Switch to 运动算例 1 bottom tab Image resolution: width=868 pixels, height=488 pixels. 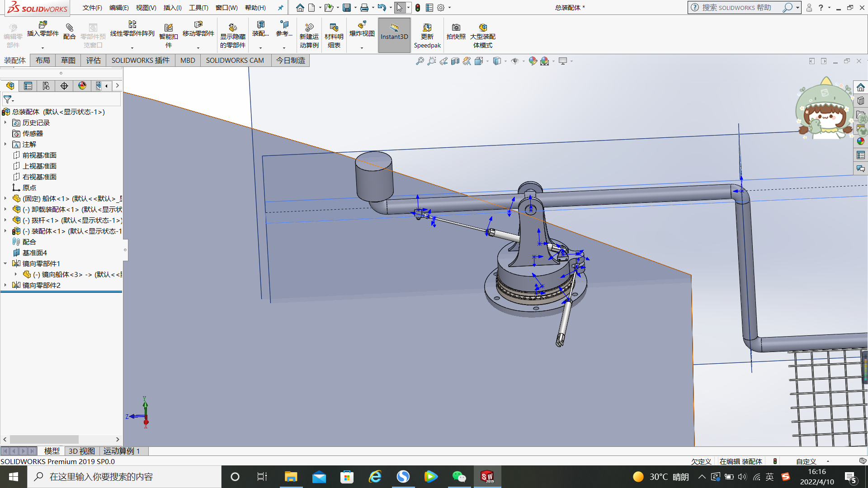(x=122, y=451)
